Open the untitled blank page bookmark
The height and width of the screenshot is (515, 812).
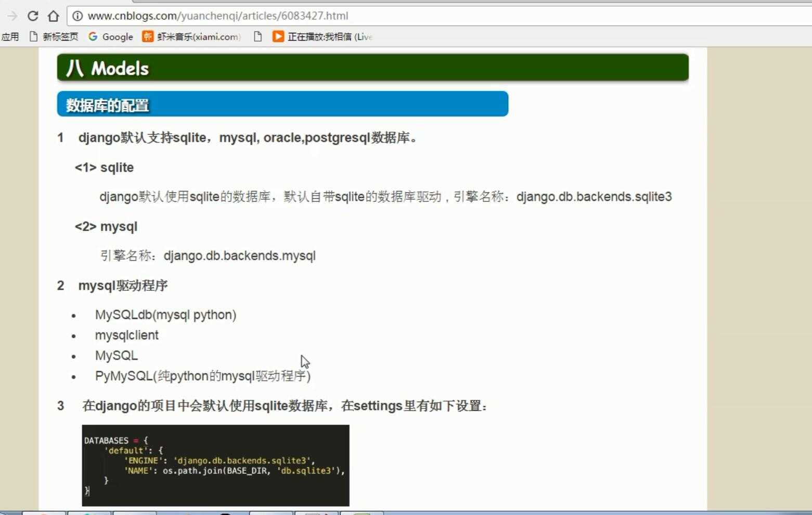pos(257,37)
